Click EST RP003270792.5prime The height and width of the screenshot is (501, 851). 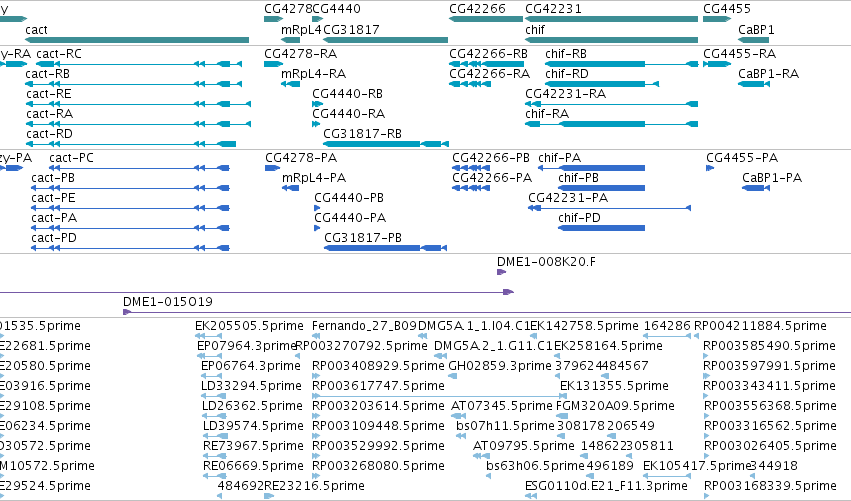pos(297,357)
